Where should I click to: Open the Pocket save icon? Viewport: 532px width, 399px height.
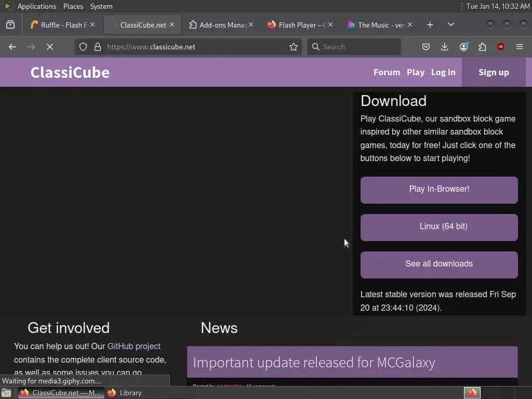pos(426,47)
